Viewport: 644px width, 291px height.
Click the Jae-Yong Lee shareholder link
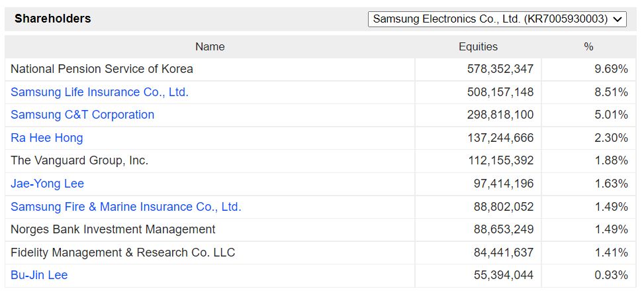click(47, 184)
